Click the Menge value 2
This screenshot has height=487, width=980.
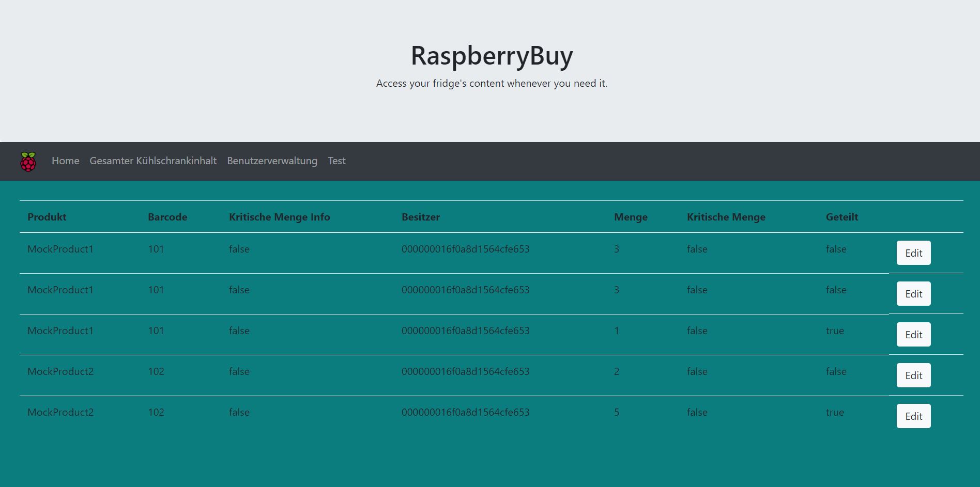[617, 371]
